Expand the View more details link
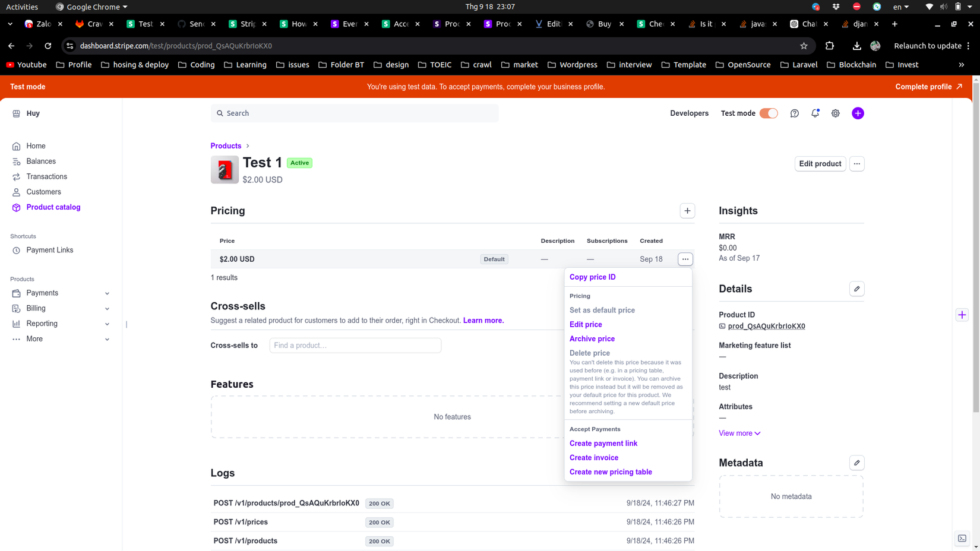 (739, 433)
